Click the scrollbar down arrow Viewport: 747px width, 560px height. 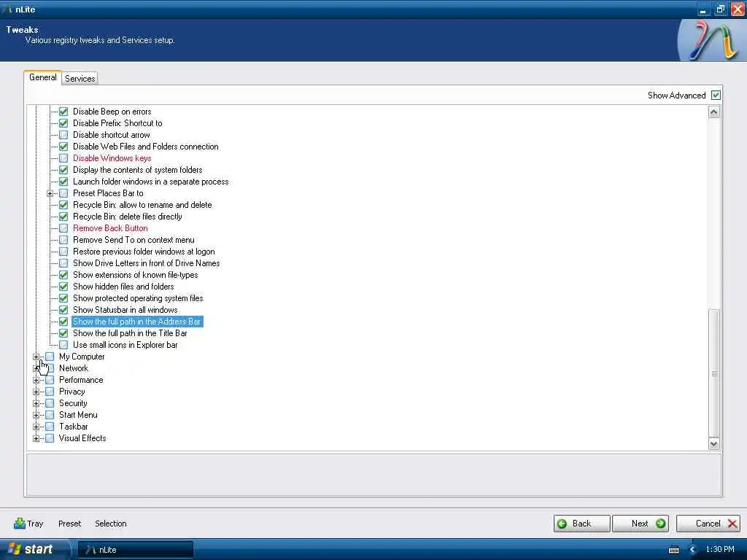coord(713,444)
